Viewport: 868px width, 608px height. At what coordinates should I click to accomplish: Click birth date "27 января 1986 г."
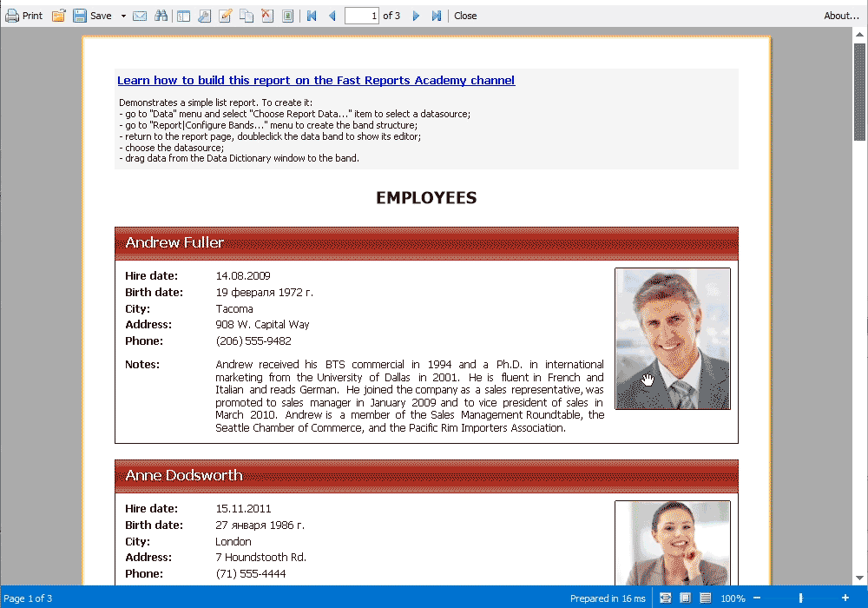(x=260, y=525)
